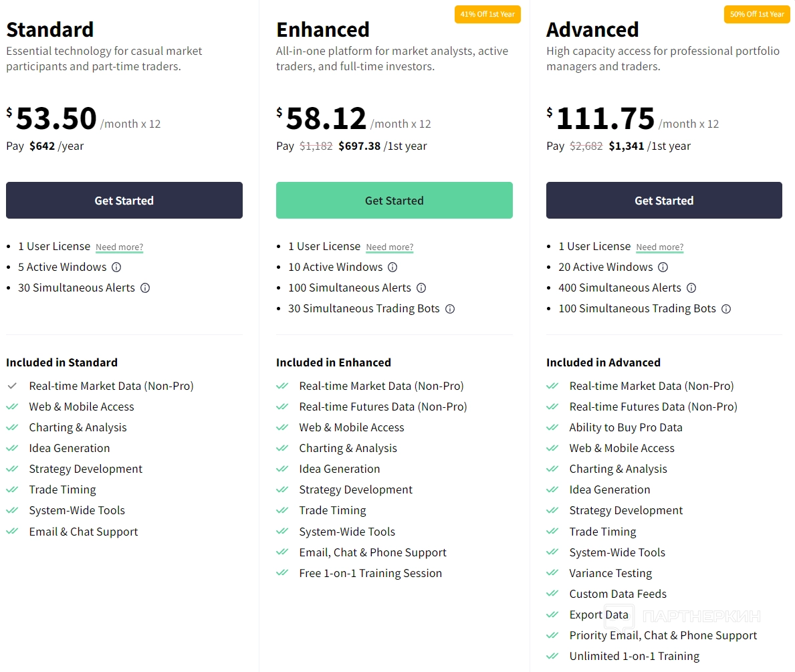
Task: Click info icon beside 30 Simultaneous Trading Bots
Action: (450, 309)
